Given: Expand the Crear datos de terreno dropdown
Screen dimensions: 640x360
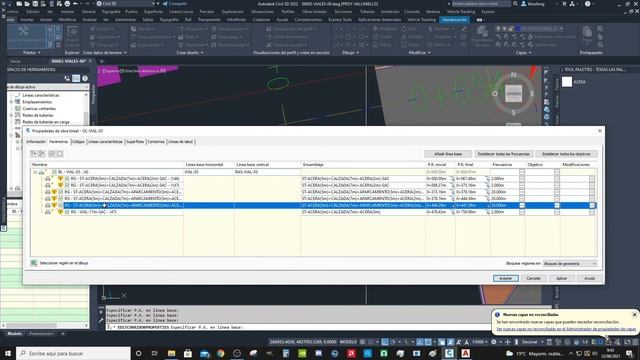Looking at the screenshot, I should (105, 53).
